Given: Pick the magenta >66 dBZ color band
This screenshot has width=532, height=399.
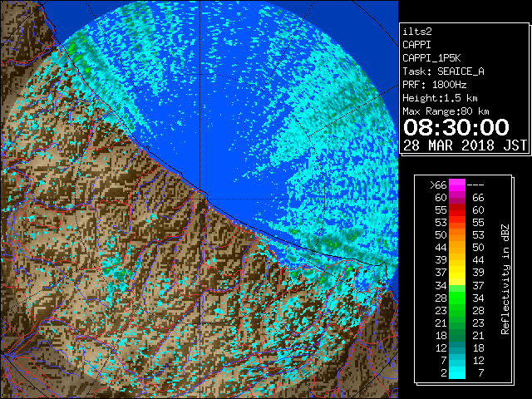Looking at the screenshot, I should tap(457, 185).
